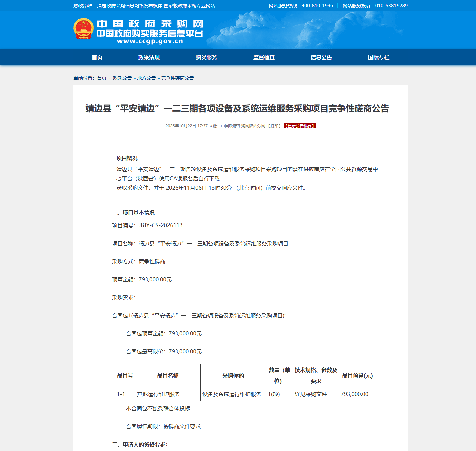This screenshot has height=451, width=476.
Task: Click the 二、申请人的资格要求 heading
Action: click(x=140, y=444)
